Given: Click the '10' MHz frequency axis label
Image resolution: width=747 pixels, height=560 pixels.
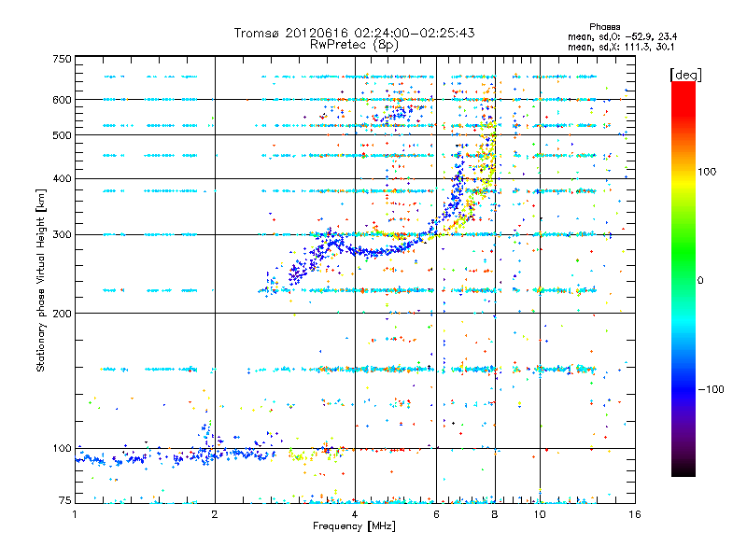Looking at the screenshot, I should click(540, 514).
